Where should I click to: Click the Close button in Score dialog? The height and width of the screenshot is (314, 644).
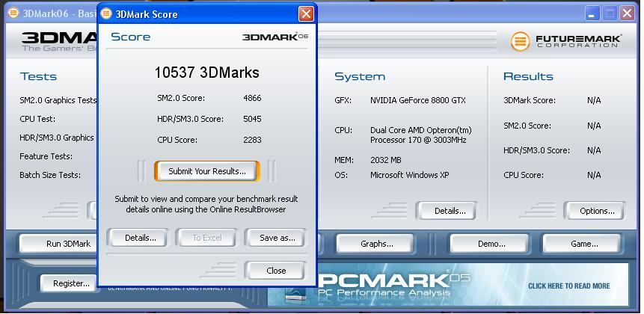[276, 271]
